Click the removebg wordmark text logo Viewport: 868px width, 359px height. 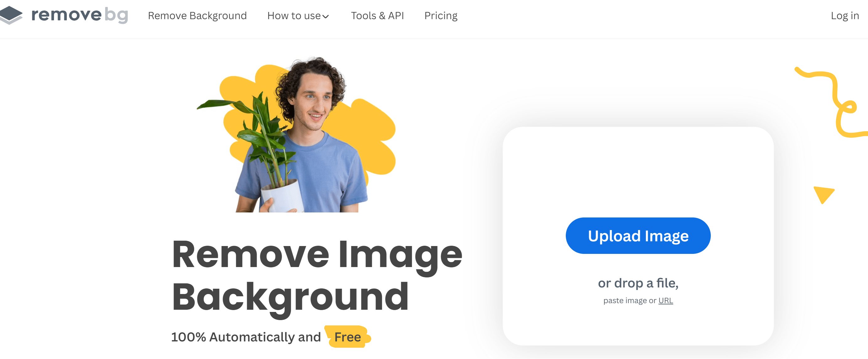[x=80, y=15]
